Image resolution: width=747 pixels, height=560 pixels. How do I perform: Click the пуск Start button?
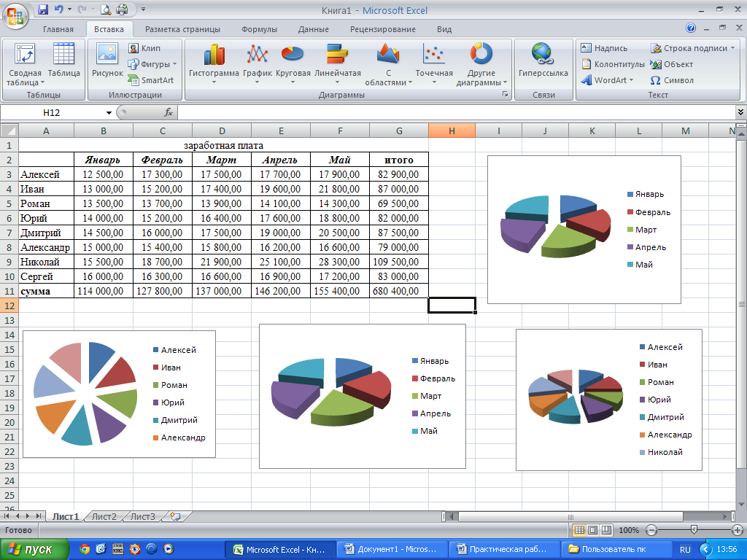pos(34,550)
